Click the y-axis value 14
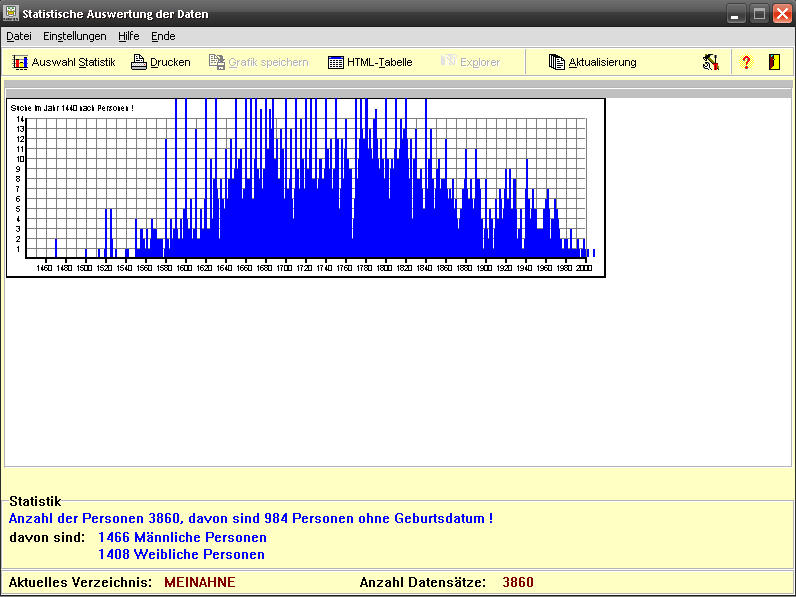Screen dimensions: 796x597 pyautogui.click(x=20, y=119)
